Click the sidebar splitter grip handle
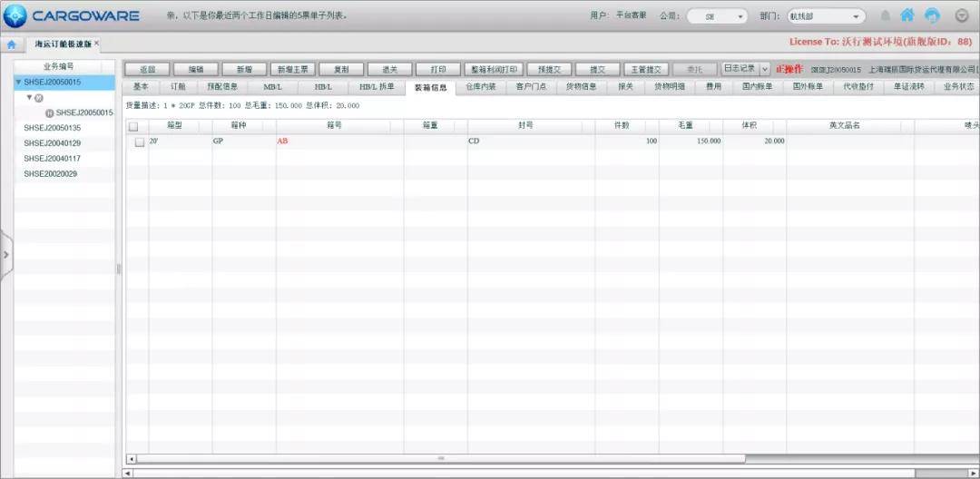The height and width of the screenshot is (479, 980). (x=118, y=269)
